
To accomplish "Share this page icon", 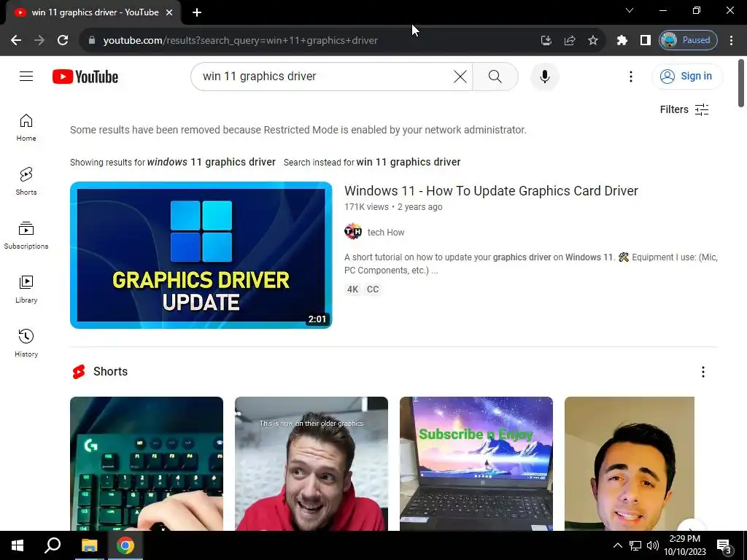I will [x=569, y=40].
